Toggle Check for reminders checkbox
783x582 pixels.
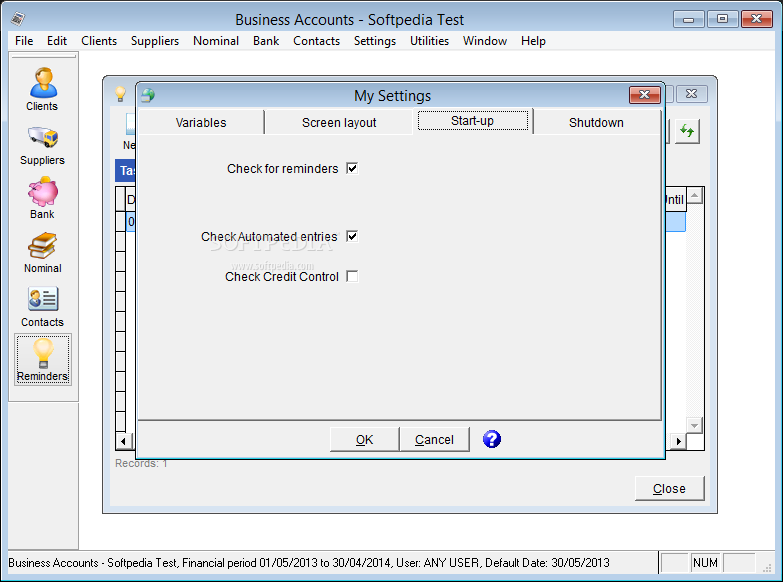(x=352, y=168)
